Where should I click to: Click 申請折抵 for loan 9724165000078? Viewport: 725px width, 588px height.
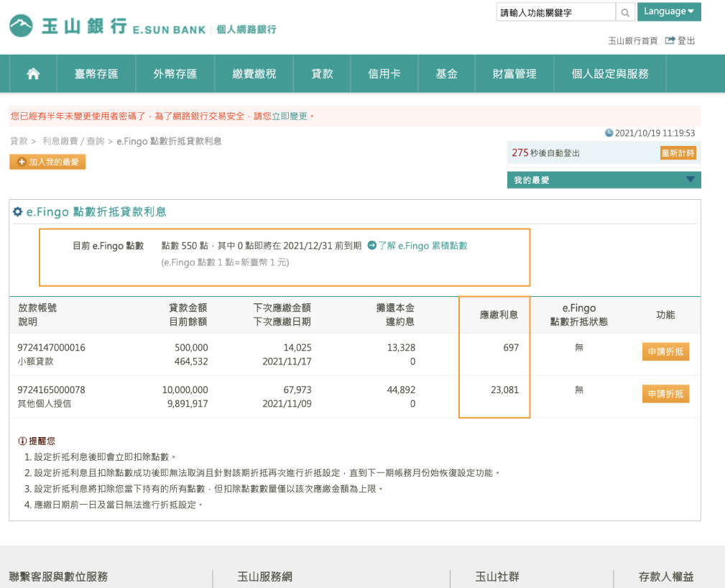[x=665, y=394]
